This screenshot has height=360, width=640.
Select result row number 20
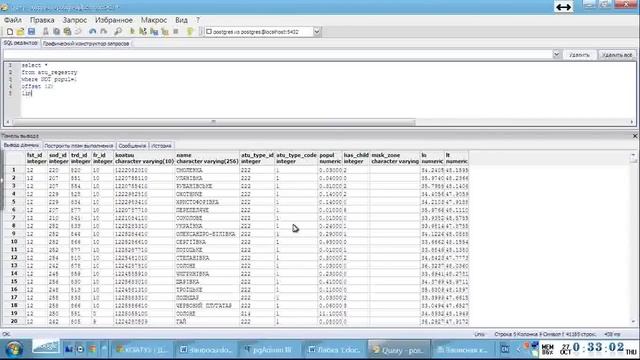click(14, 321)
